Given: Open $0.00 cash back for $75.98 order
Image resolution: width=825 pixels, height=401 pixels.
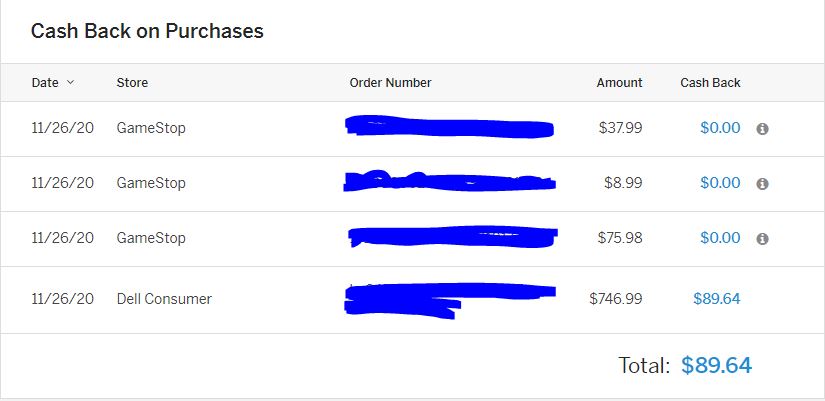Looking at the screenshot, I should (720, 238).
